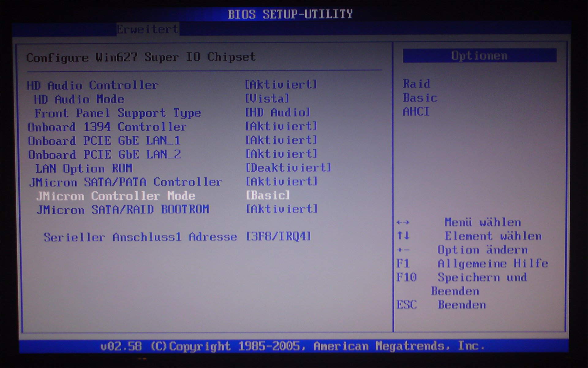This screenshot has width=588, height=368.
Task: Select the Erweitert tab
Action: click(147, 29)
